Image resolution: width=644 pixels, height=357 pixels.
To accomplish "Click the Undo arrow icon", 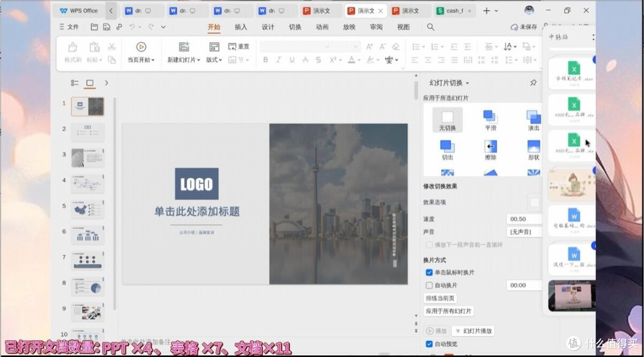I will 132,27.
